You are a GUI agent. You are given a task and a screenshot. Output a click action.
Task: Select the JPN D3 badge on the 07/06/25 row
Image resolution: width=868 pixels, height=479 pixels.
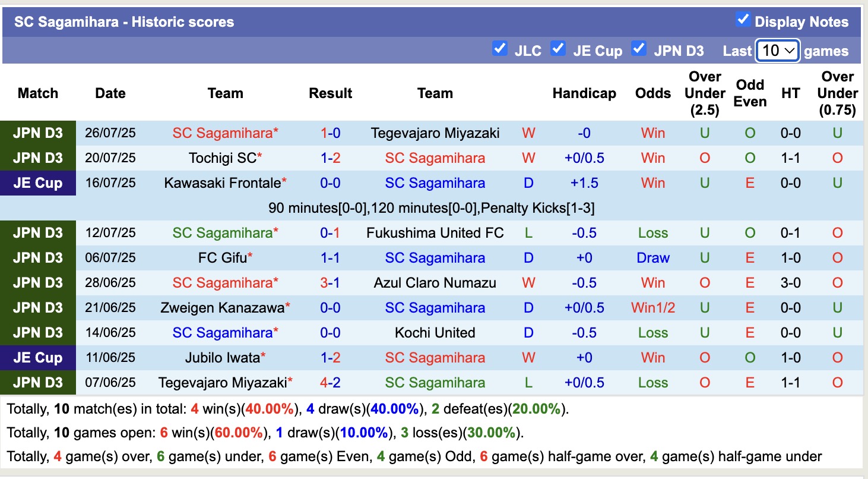point(37,383)
